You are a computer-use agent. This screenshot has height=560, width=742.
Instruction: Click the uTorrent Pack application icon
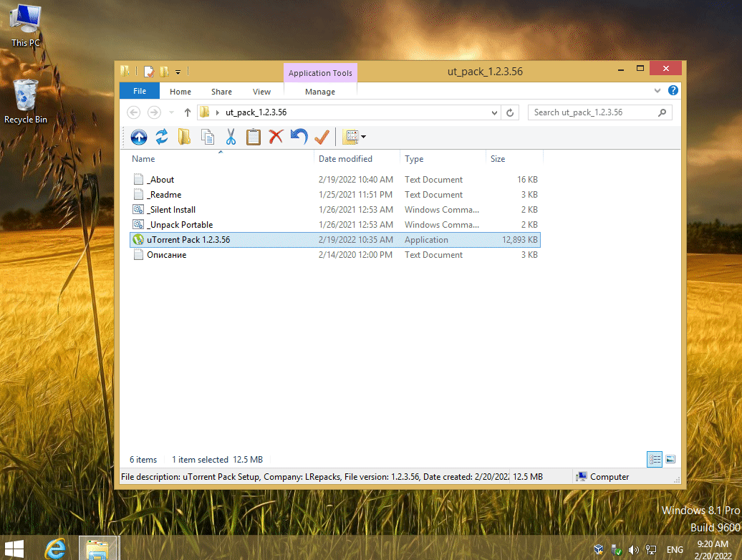pos(138,240)
